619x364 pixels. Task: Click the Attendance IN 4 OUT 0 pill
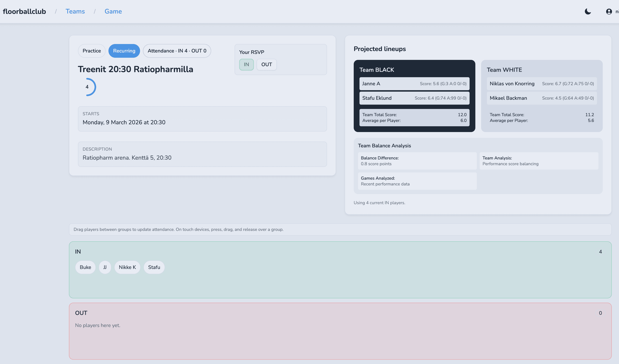coord(177,51)
